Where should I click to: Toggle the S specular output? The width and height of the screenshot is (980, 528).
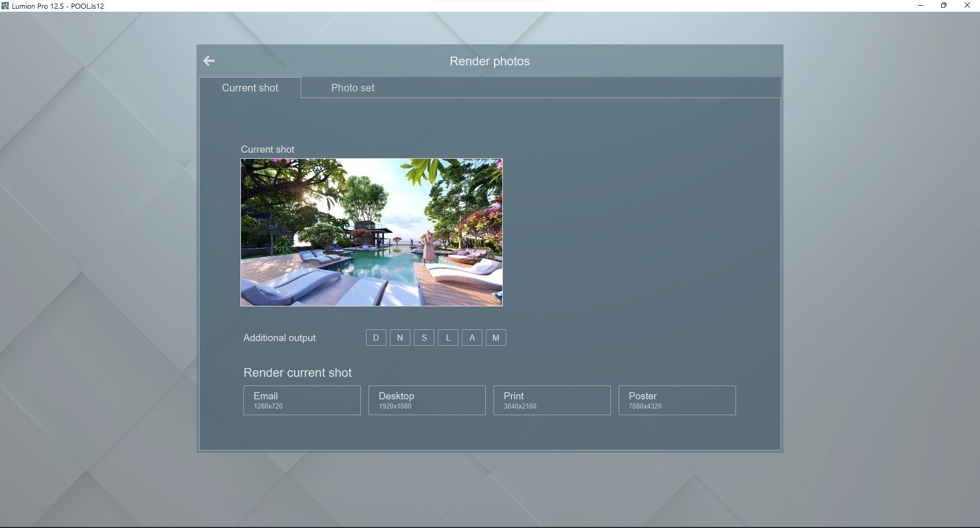click(424, 338)
